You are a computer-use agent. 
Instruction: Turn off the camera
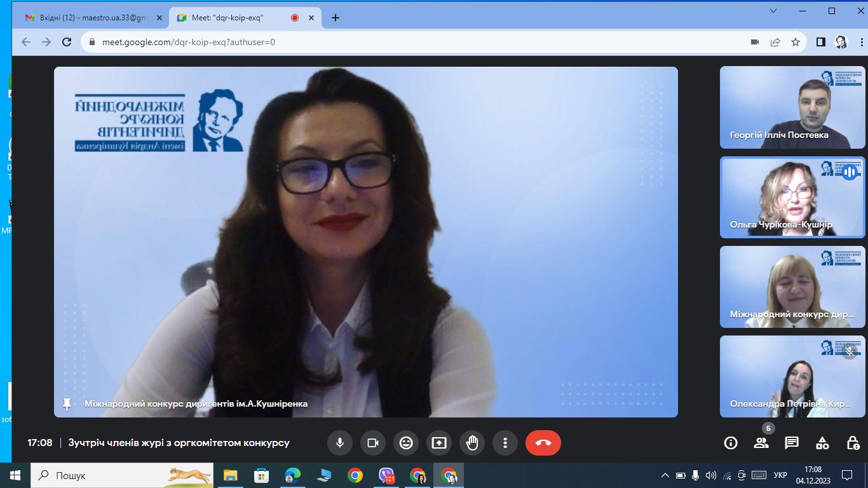pos(373,443)
